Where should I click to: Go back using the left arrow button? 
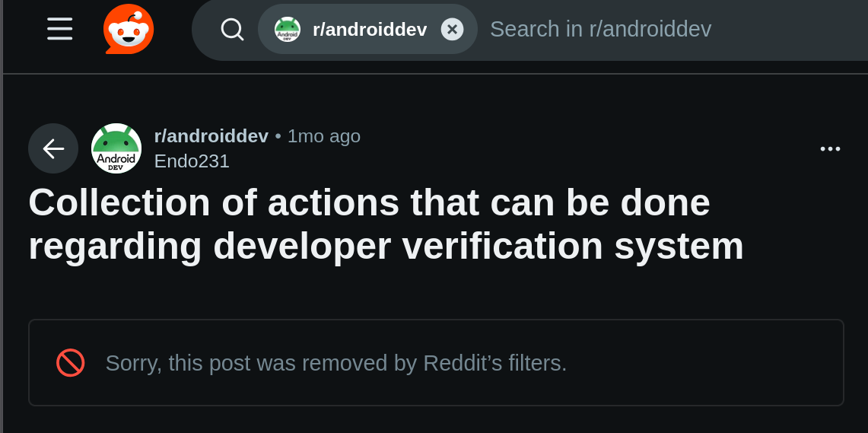click(x=53, y=148)
